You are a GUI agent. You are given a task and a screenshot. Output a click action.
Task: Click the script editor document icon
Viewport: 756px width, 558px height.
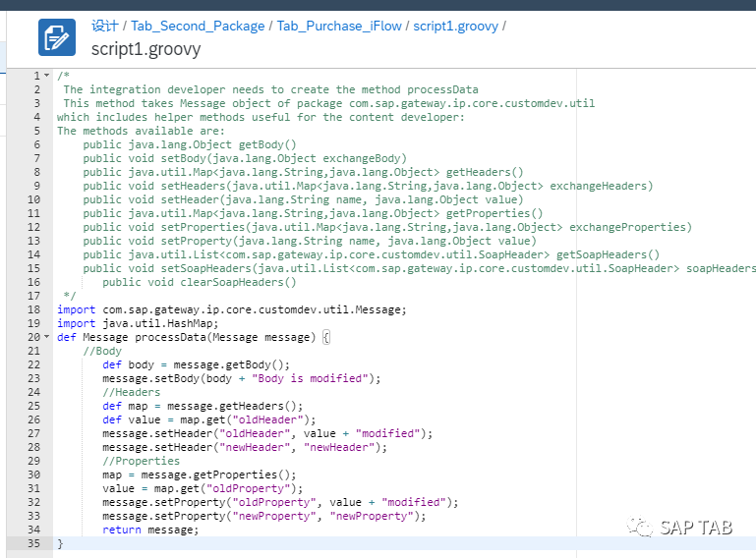coord(57,37)
